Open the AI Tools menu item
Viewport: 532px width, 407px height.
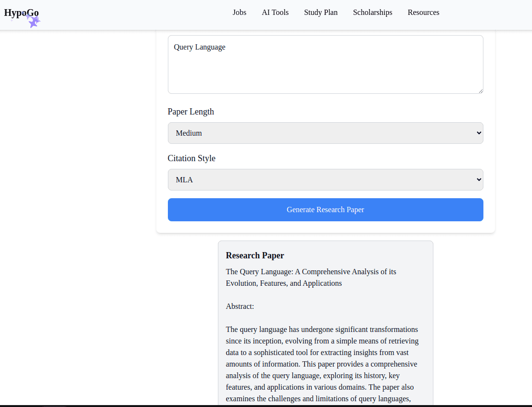click(x=275, y=13)
